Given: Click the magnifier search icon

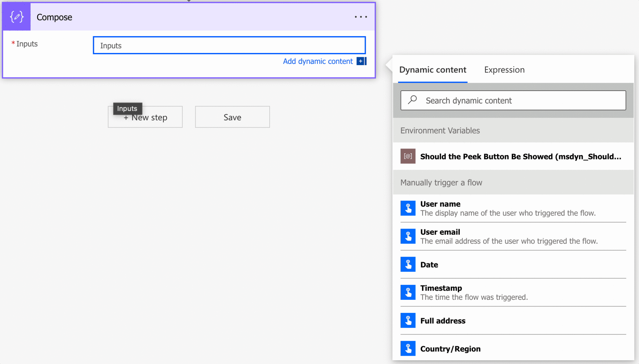Looking at the screenshot, I should coord(412,100).
